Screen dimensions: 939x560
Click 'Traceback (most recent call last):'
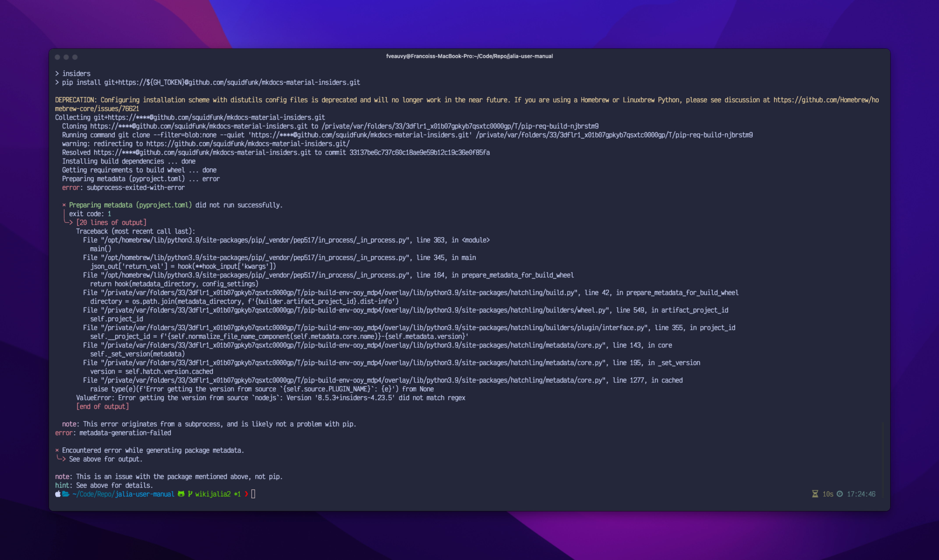tap(136, 231)
